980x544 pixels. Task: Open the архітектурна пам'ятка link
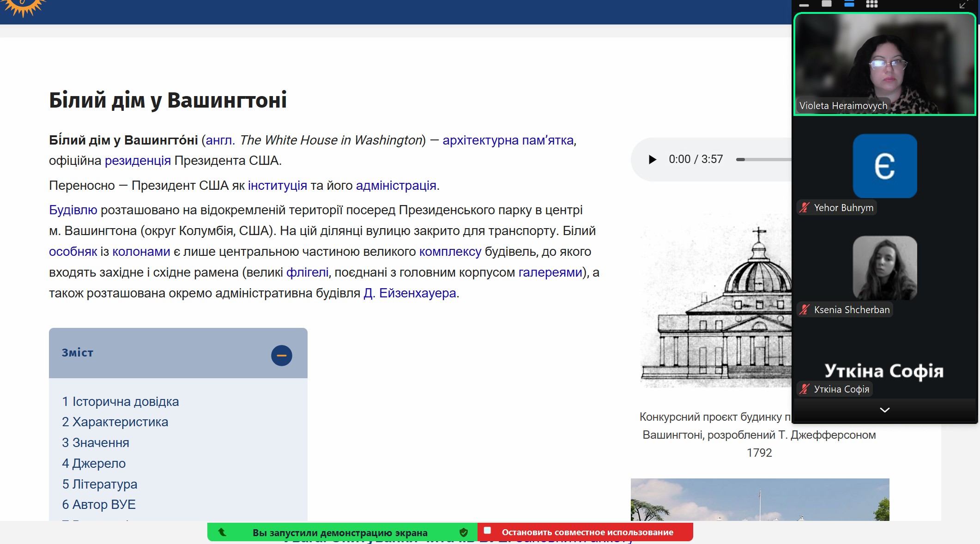click(508, 140)
